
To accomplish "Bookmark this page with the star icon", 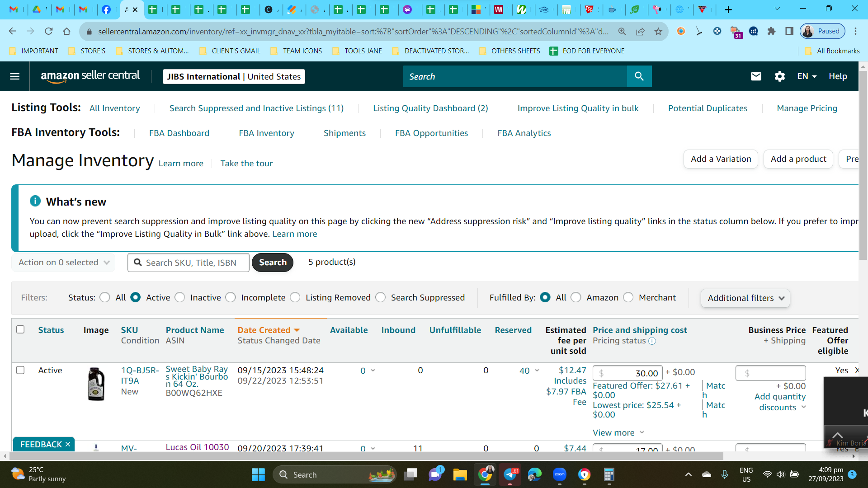I will [x=658, y=31].
